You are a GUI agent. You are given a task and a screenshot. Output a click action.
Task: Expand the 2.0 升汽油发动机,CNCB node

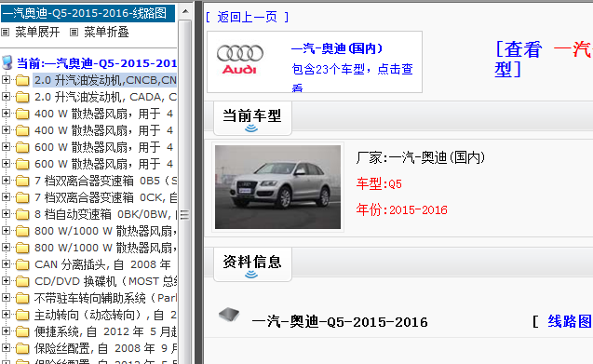coord(6,79)
